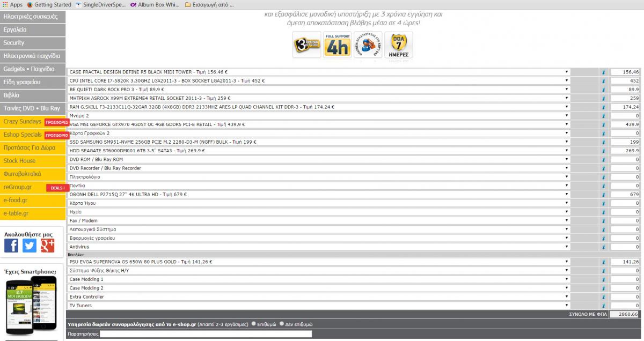This screenshot has width=644, height=341.
Task: Open Ταινίες DVD • Blu Ray category
Action: point(33,108)
